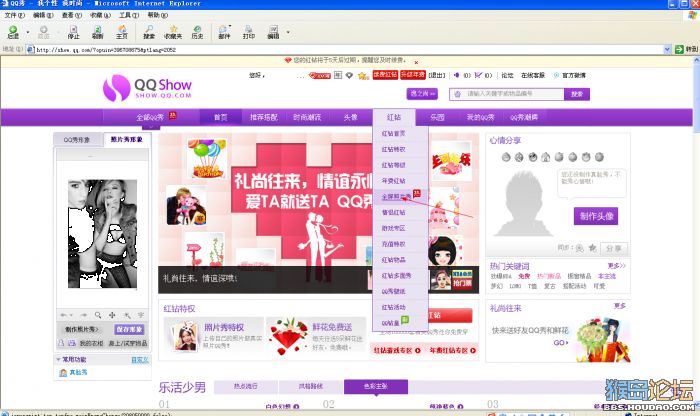700x416 pixels.
Task: Switch to the QQ秀形象 tab
Action: click(77, 140)
